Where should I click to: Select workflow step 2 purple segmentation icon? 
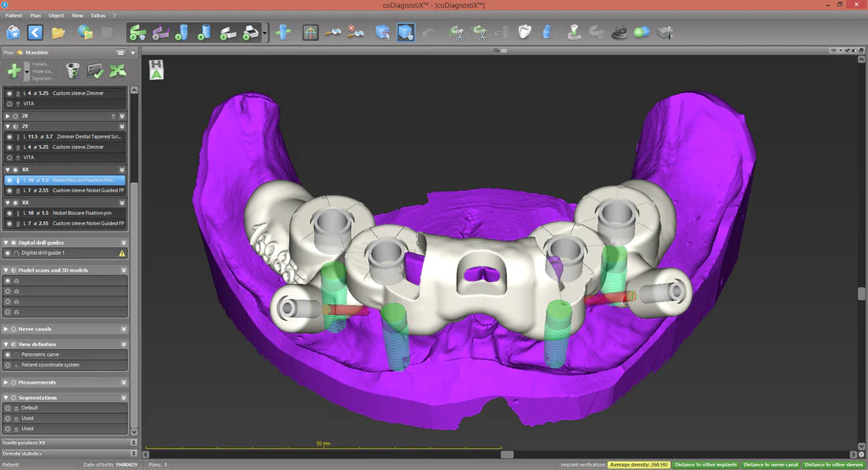[x=160, y=33]
